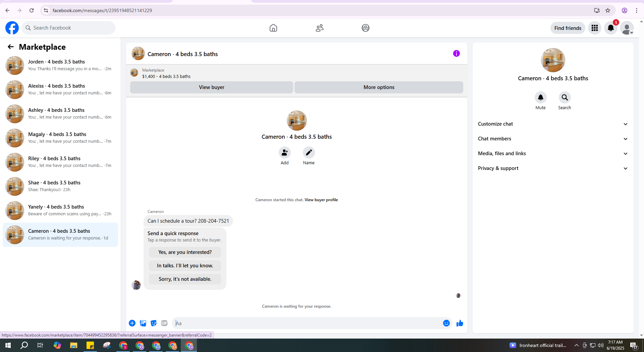Open the Friends icon in top navigation
Image resolution: width=644 pixels, height=352 pixels.
(x=320, y=28)
